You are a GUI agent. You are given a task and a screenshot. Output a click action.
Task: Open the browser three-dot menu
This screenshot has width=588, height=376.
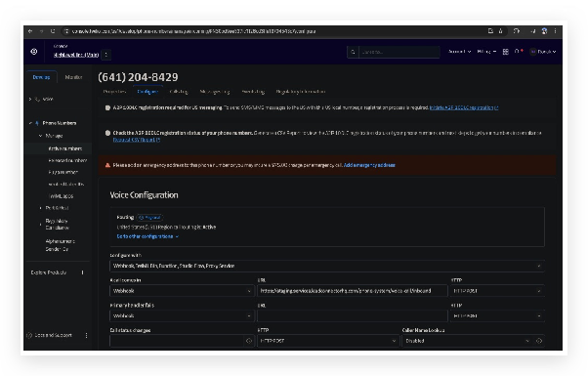point(556,31)
